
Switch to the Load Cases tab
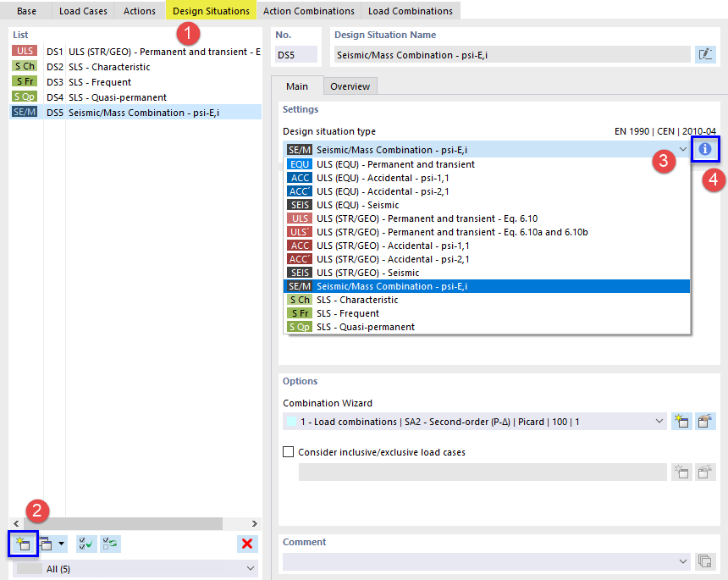(x=83, y=11)
